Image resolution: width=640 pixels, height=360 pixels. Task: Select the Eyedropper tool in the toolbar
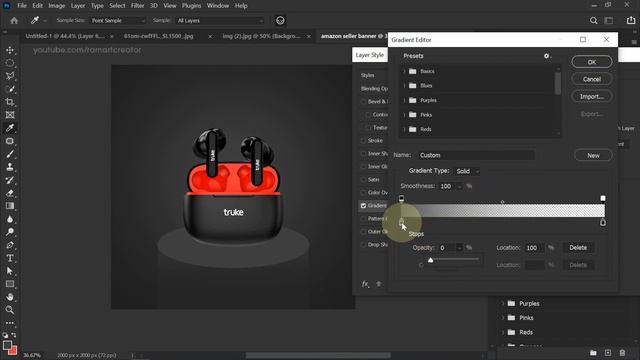click(x=10, y=128)
